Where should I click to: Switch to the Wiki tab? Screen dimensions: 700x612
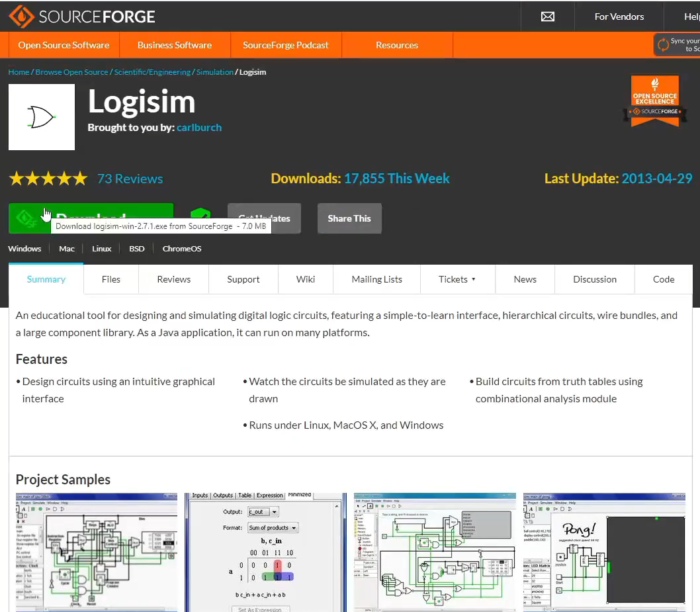click(306, 279)
